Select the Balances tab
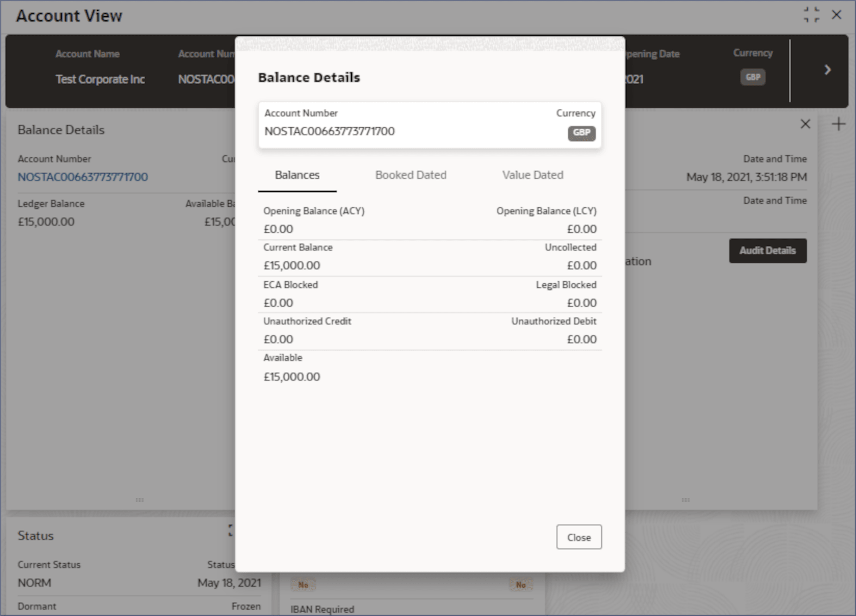The height and width of the screenshot is (616, 856). coord(297,175)
